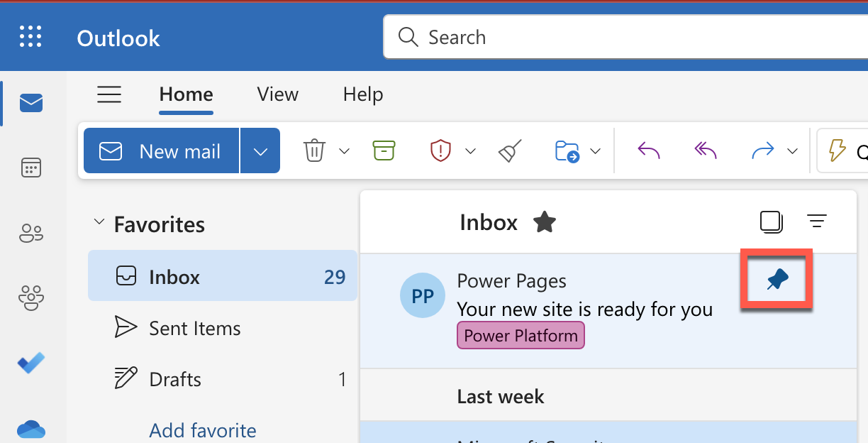Screen dimensions: 868x443
Task: Compose with the New mail button
Action: (162, 151)
